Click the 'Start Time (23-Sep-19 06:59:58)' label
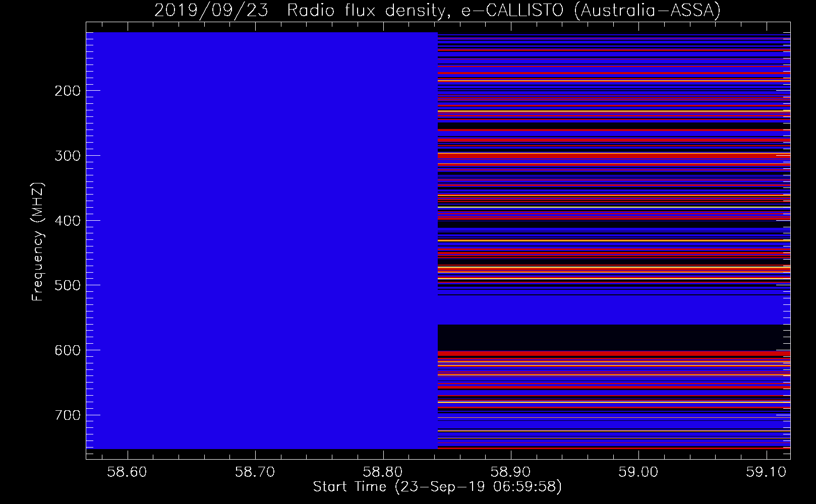Image resolution: width=816 pixels, height=504 pixels. (x=437, y=487)
